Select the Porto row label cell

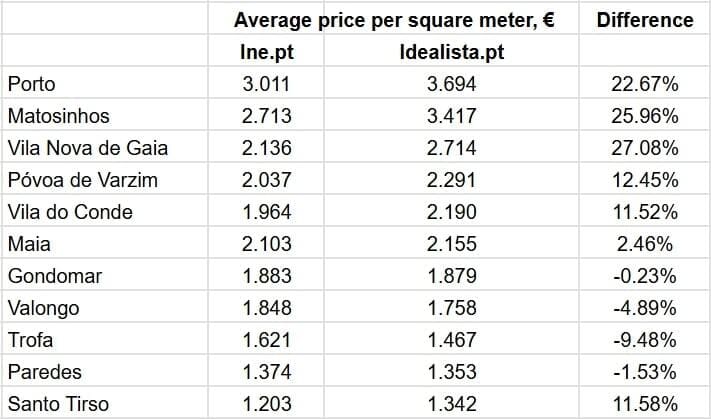(x=31, y=84)
